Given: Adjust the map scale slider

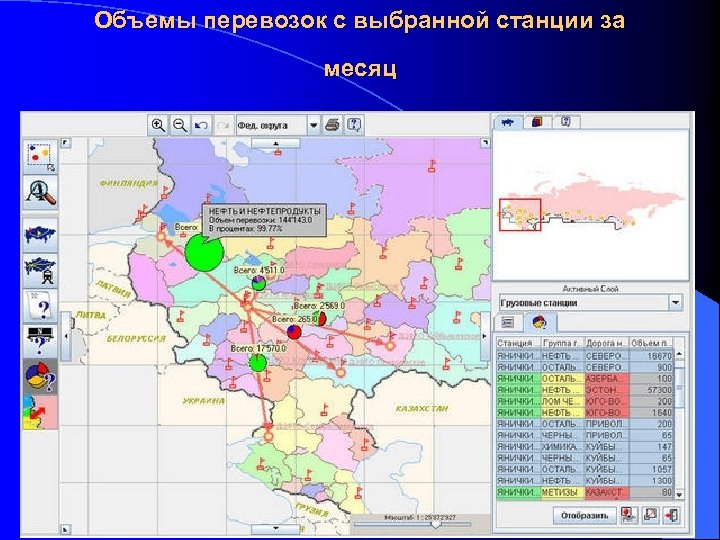Looking at the screenshot, I should (434, 524).
